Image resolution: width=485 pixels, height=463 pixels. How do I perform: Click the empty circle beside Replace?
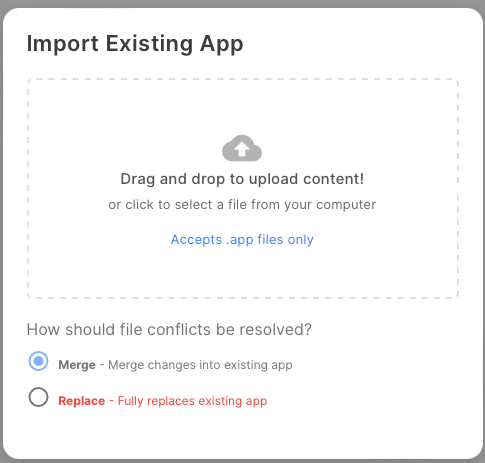point(38,397)
